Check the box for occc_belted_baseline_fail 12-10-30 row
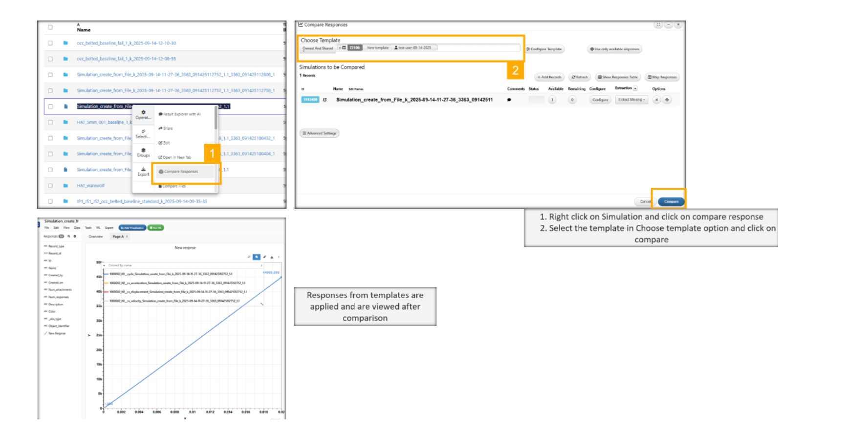The width and height of the screenshot is (868, 434). 50,43
